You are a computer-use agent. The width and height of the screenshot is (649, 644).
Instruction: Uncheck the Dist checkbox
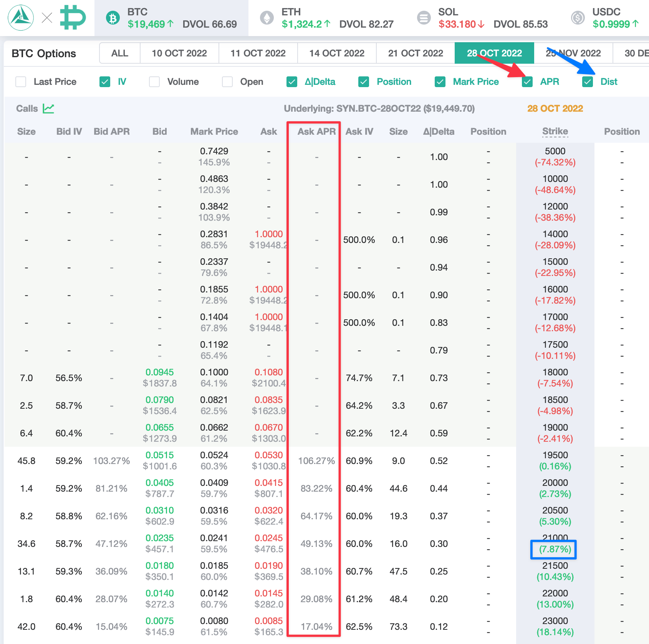click(x=587, y=81)
